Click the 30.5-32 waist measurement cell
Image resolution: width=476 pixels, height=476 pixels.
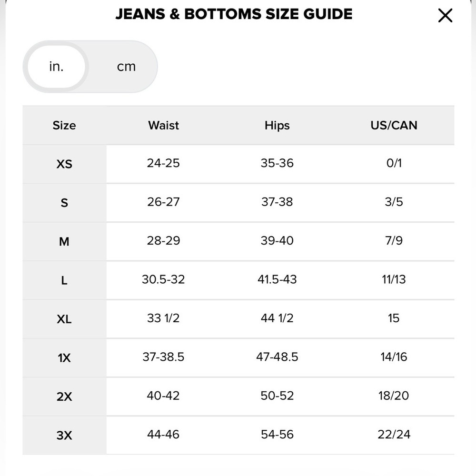[x=163, y=279]
